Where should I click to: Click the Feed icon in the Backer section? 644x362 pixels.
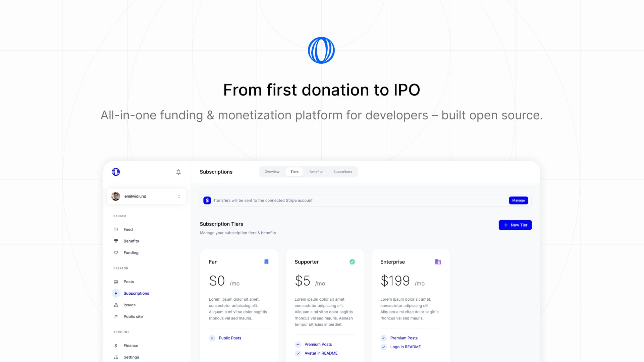point(116,230)
